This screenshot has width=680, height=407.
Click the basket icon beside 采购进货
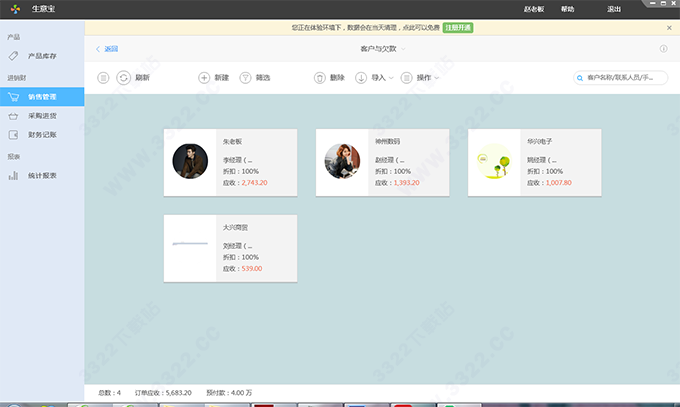[x=13, y=116]
